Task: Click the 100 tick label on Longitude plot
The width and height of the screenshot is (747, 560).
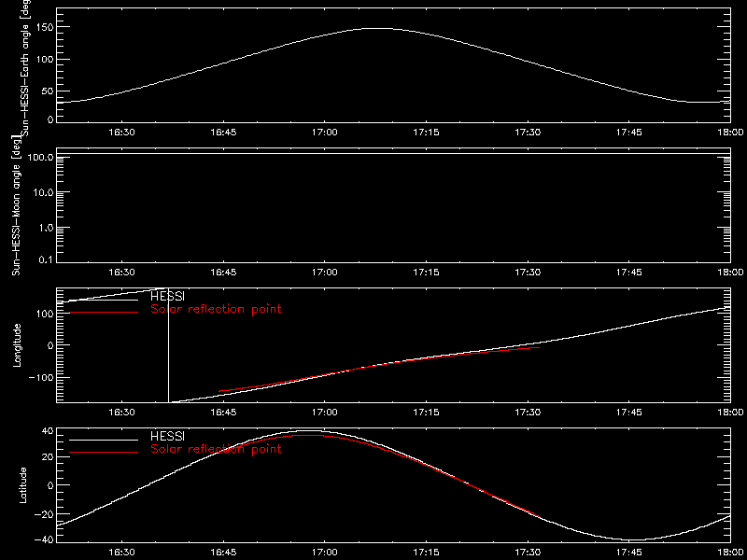Action: point(43,313)
